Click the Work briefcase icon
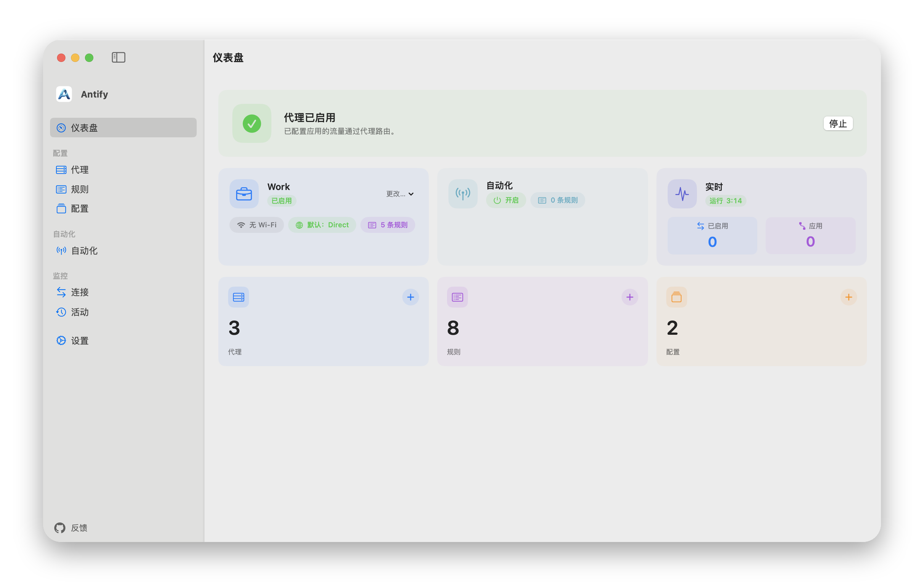The width and height of the screenshot is (924, 582). click(244, 193)
